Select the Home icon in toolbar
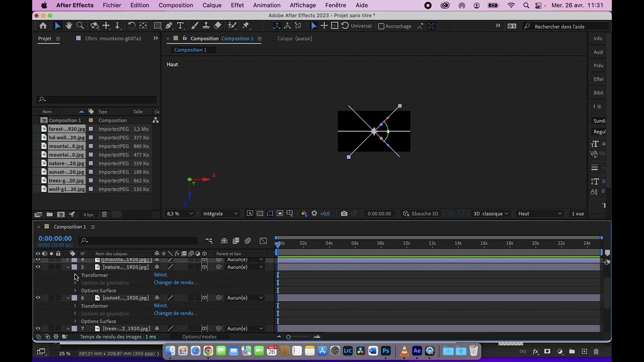 tap(43, 26)
